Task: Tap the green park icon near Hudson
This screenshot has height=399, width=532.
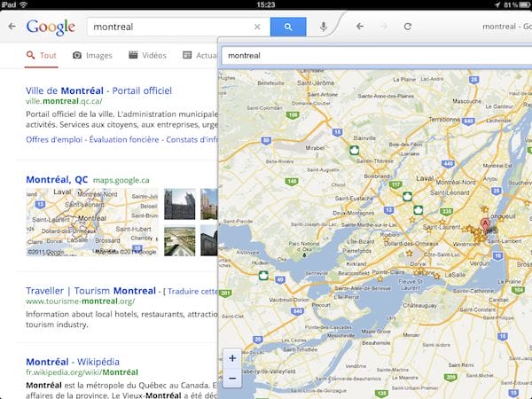Action: (x=263, y=275)
